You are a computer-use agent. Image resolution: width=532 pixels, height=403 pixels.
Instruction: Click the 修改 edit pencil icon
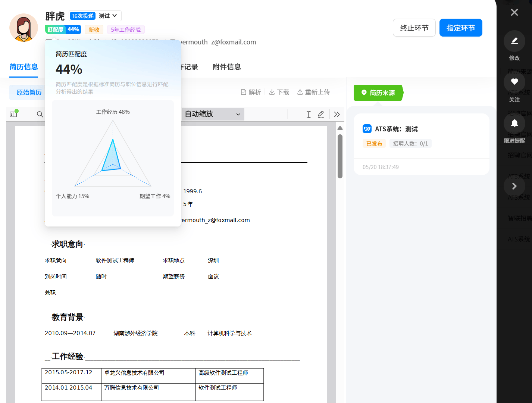(514, 41)
